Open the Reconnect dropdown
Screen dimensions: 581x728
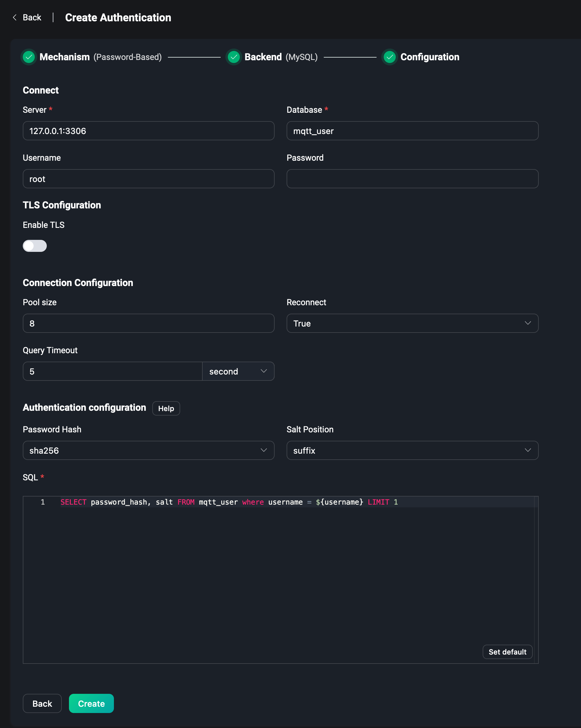click(x=412, y=324)
